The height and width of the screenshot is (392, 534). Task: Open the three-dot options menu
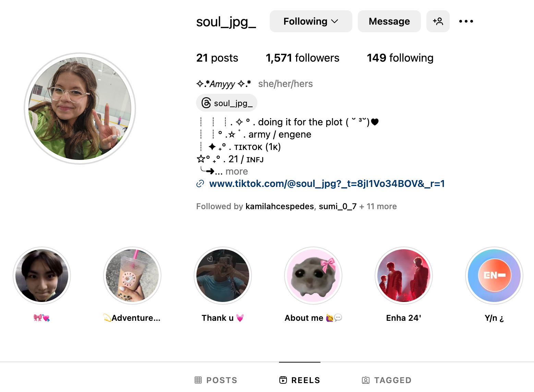pyautogui.click(x=466, y=21)
